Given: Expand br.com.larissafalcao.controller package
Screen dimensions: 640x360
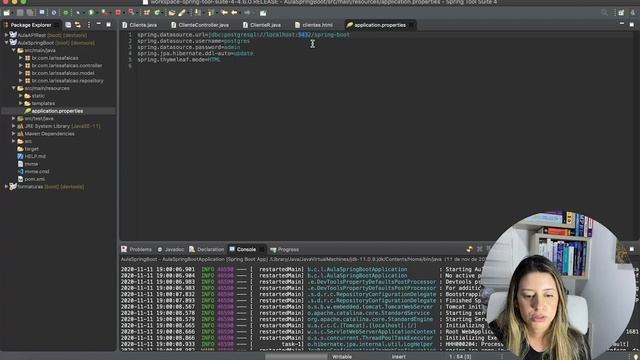Looking at the screenshot, I should tap(20, 65).
